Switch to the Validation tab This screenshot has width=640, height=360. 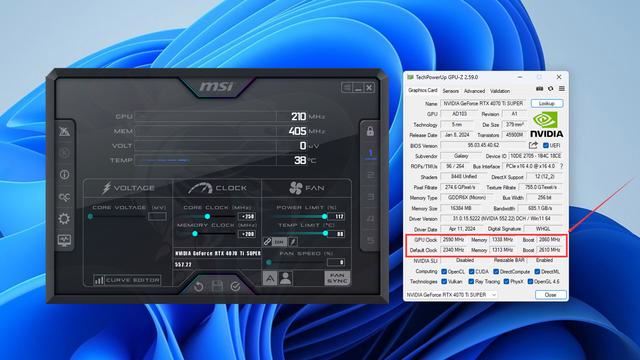click(x=500, y=91)
